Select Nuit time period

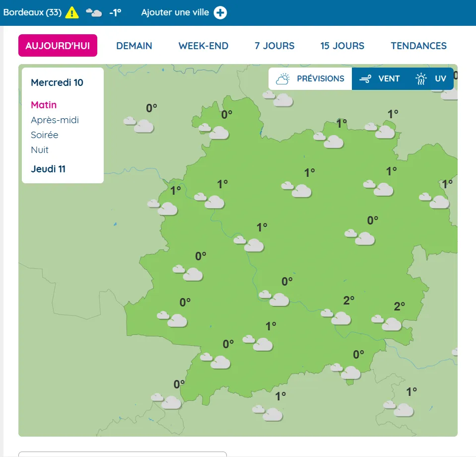click(40, 150)
